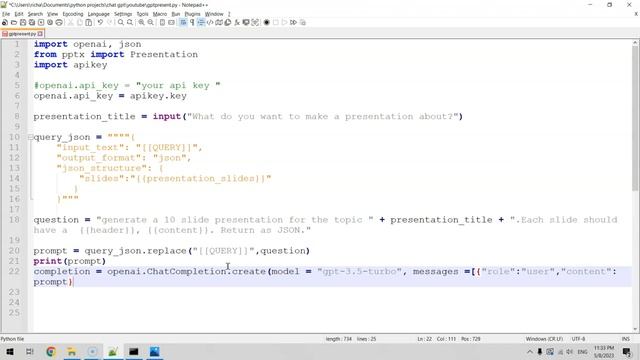Open the Document List panel icon
Screen dimensions: 640x360
click(x=228, y=22)
